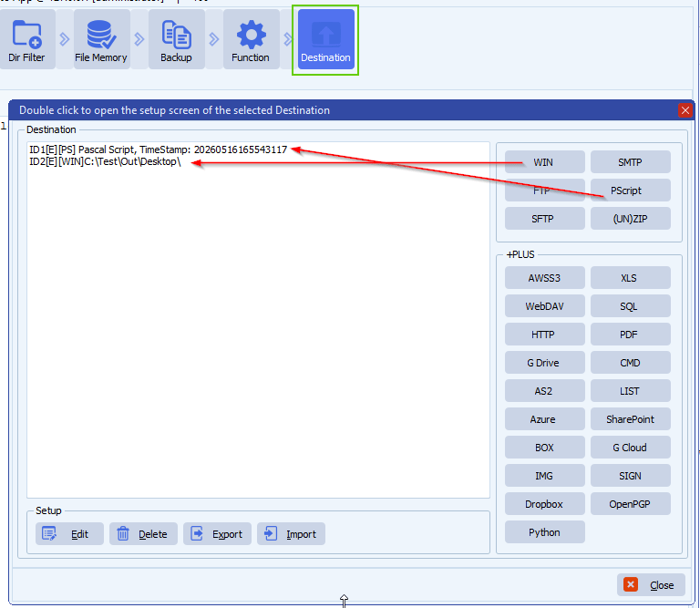Close the Destination dialog via Close button

click(651, 585)
